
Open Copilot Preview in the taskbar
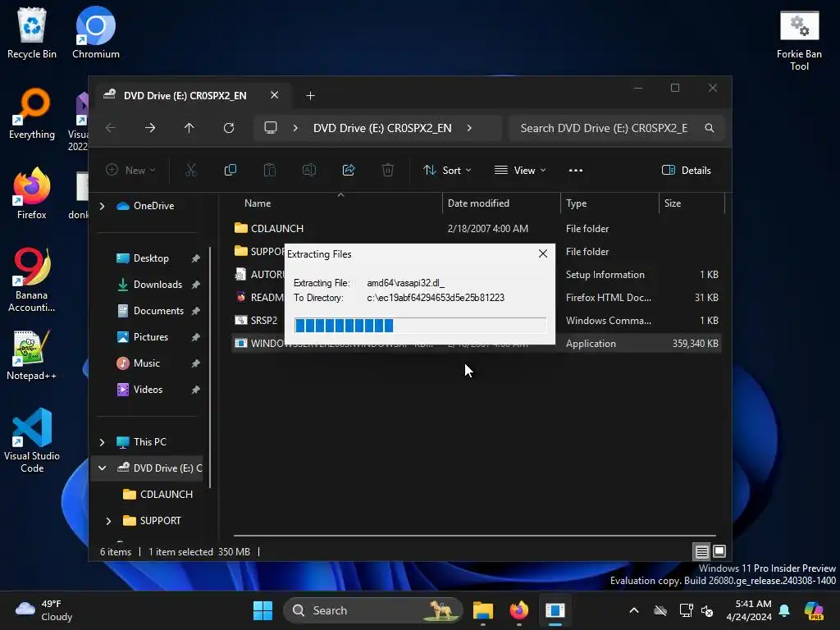click(814, 610)
